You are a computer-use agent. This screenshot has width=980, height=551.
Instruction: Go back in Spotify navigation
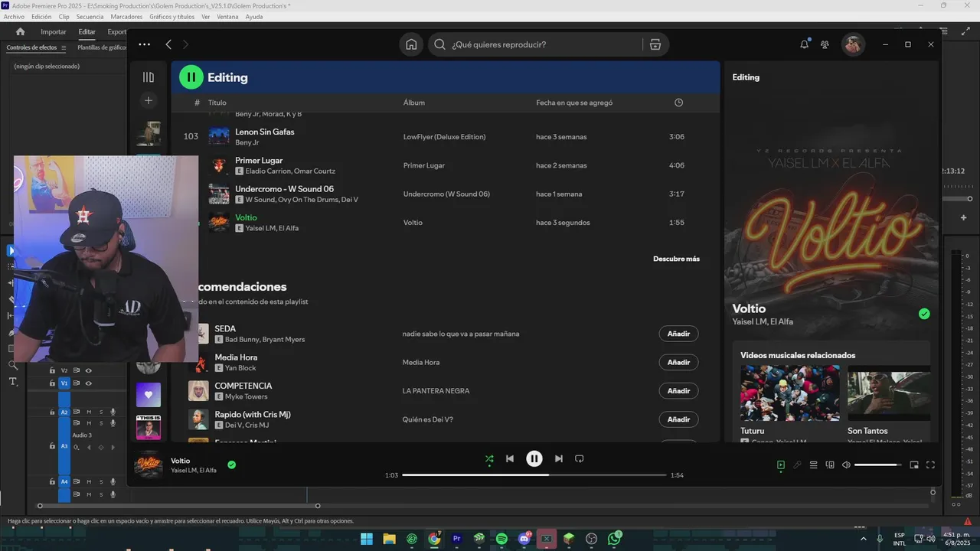tap(168, 44)
